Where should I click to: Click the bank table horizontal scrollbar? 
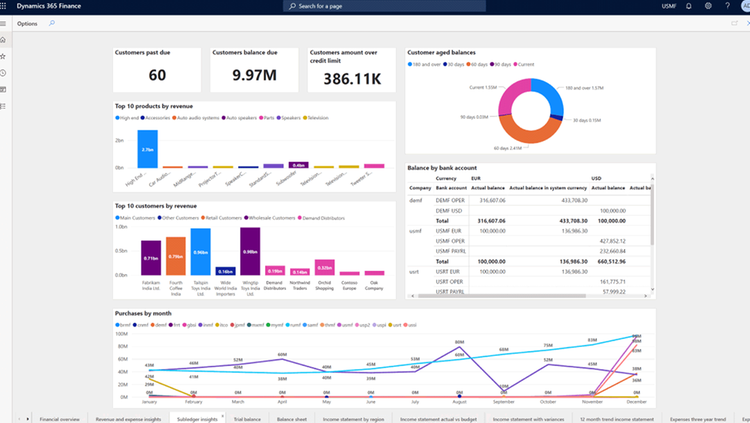tap(502, 296)
